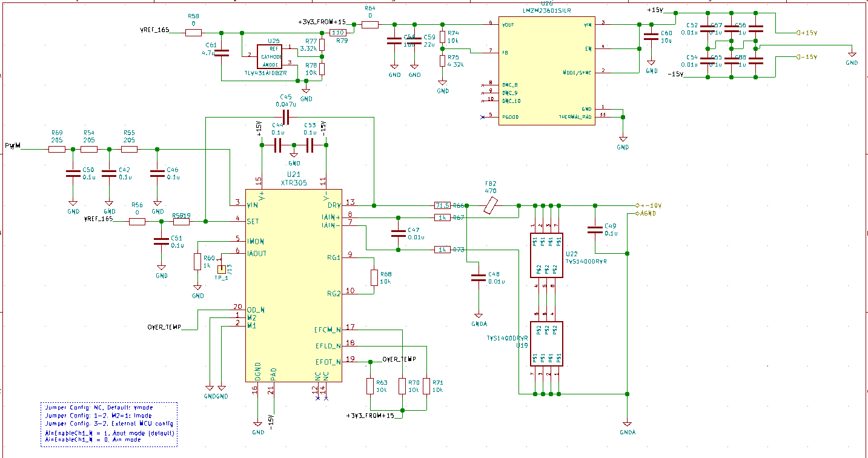Click the +-10V hierarchical output label
This screenshot has height=458, width=868.
[x=645, y=206]
